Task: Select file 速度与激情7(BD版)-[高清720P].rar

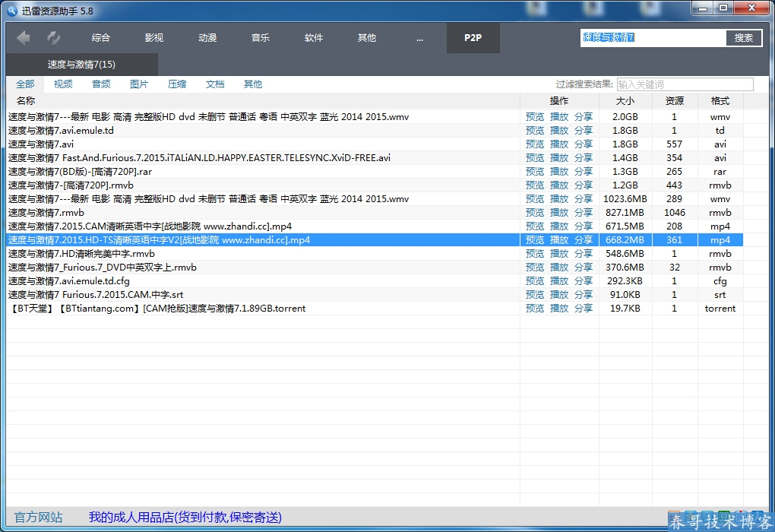Action: point(80,172)
